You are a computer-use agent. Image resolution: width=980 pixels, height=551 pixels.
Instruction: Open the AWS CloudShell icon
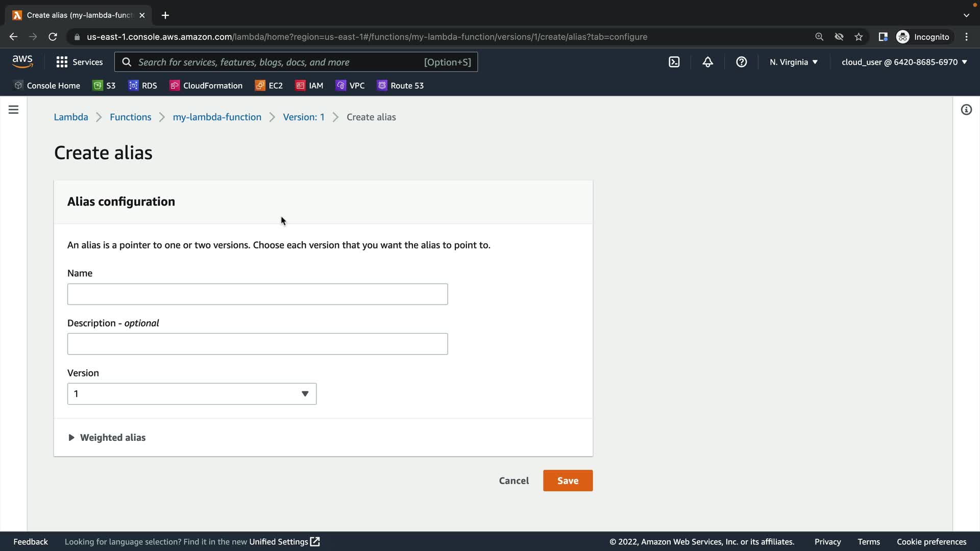[674, 62]
